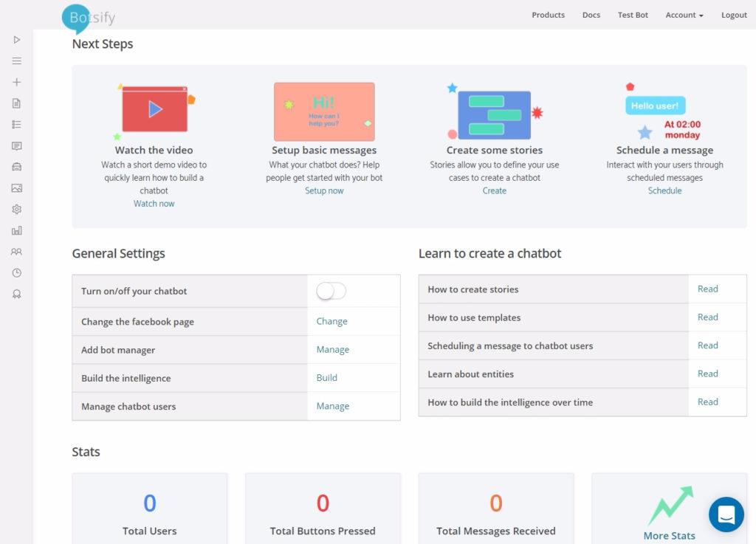Click Setup now under basic messages
The width and height of the screenshot is (756, 544).
coord(324,190)
